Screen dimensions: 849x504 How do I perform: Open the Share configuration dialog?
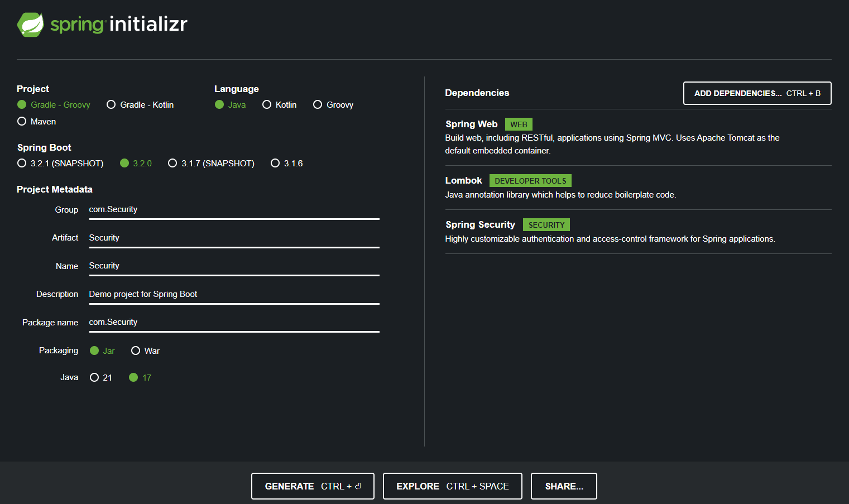(564, 486)
